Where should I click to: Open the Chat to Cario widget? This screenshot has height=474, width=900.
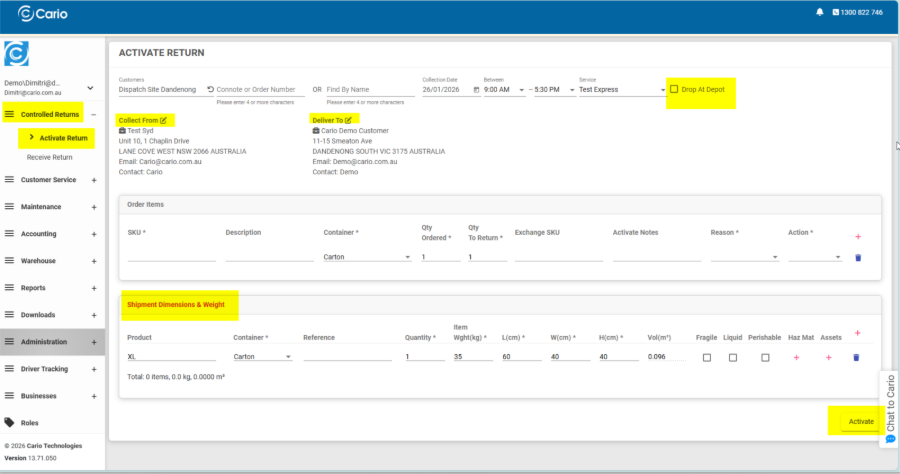pyautogui.click(x=889, y=409)
